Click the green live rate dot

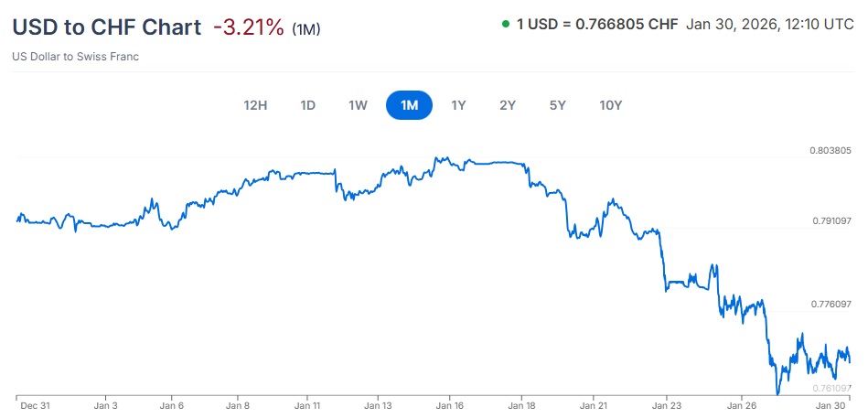click(506, 24)
